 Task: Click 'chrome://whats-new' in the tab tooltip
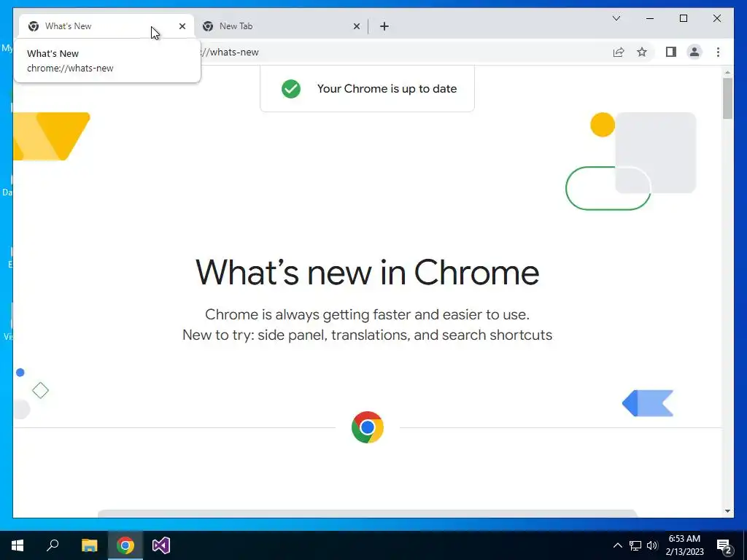pos(70,68)
